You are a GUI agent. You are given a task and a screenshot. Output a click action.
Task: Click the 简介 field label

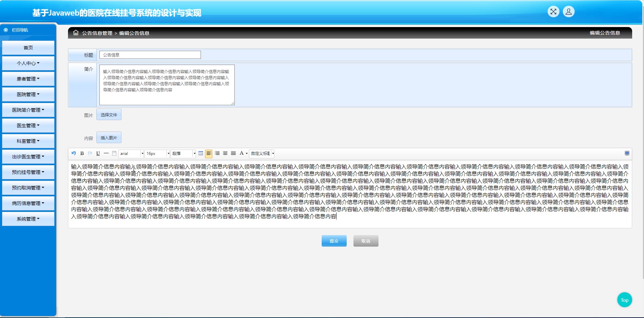click(89, 69)
